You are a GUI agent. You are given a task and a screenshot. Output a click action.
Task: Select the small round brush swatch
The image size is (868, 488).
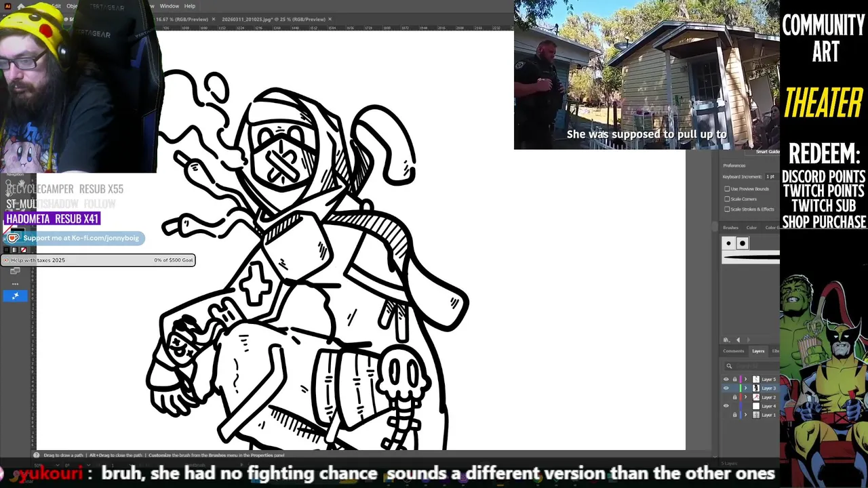pos(729,243)
